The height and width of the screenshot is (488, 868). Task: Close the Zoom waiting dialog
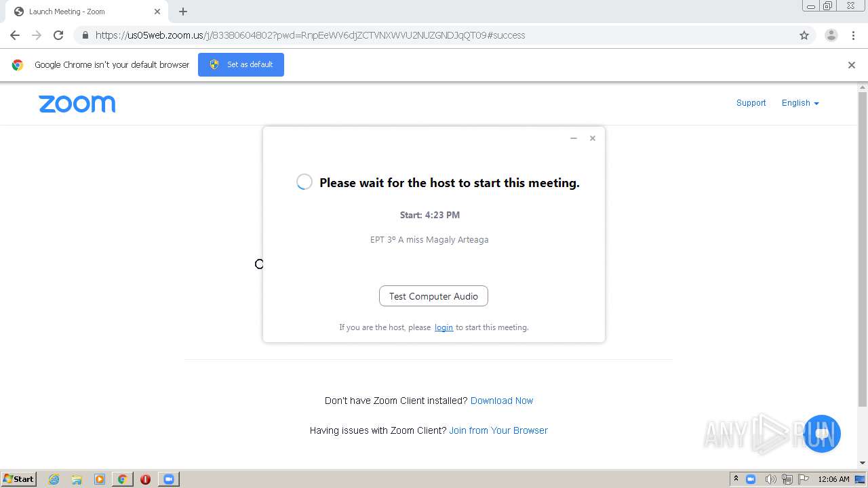[x=593, y=138]
